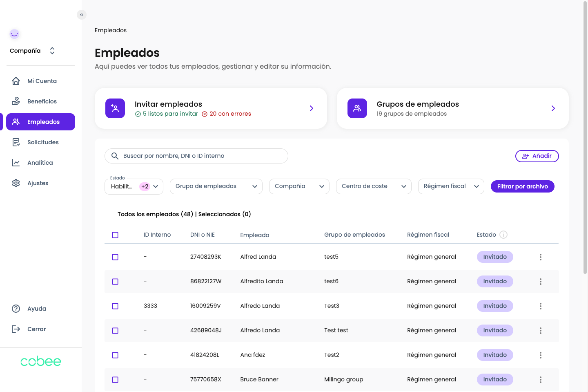This screenshot has width=588, height=392.
Task: Select the checkbox for Alfredito Landa
Action: (115, 282)
